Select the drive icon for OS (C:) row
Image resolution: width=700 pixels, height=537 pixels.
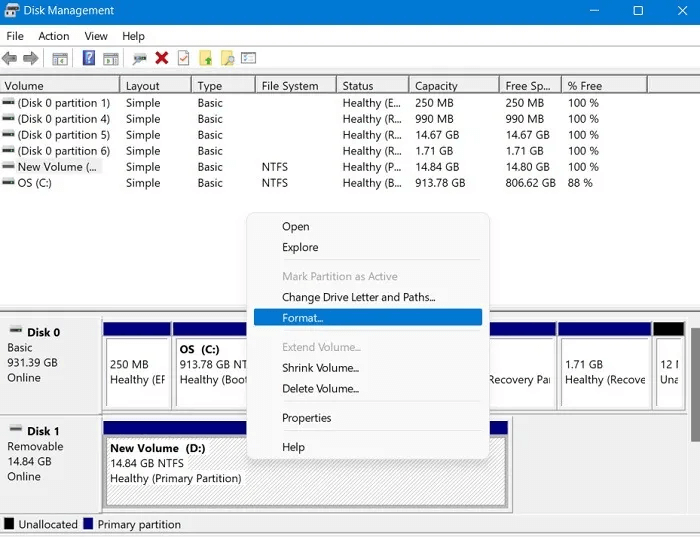pyautogui.click(x=8, y=182)
